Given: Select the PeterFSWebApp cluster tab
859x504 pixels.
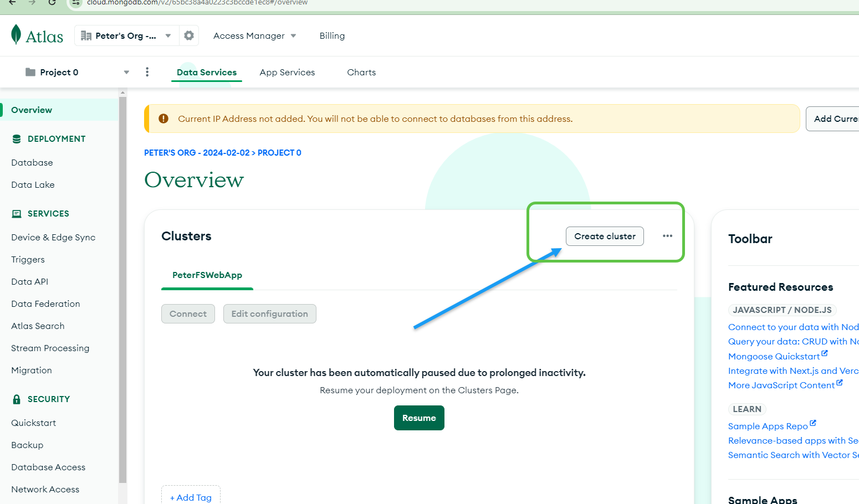Looking at the screenshot, I should [x=207, y=275].
